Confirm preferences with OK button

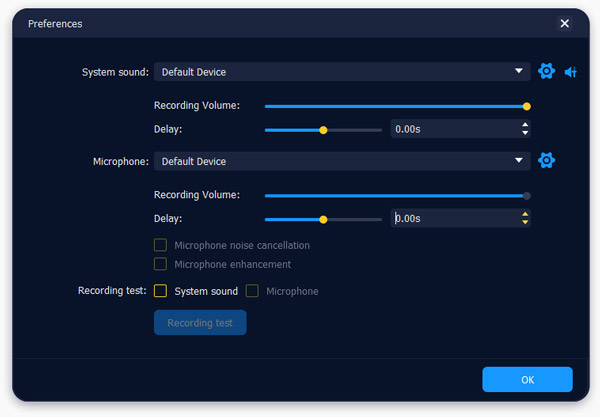coord(527,379)
